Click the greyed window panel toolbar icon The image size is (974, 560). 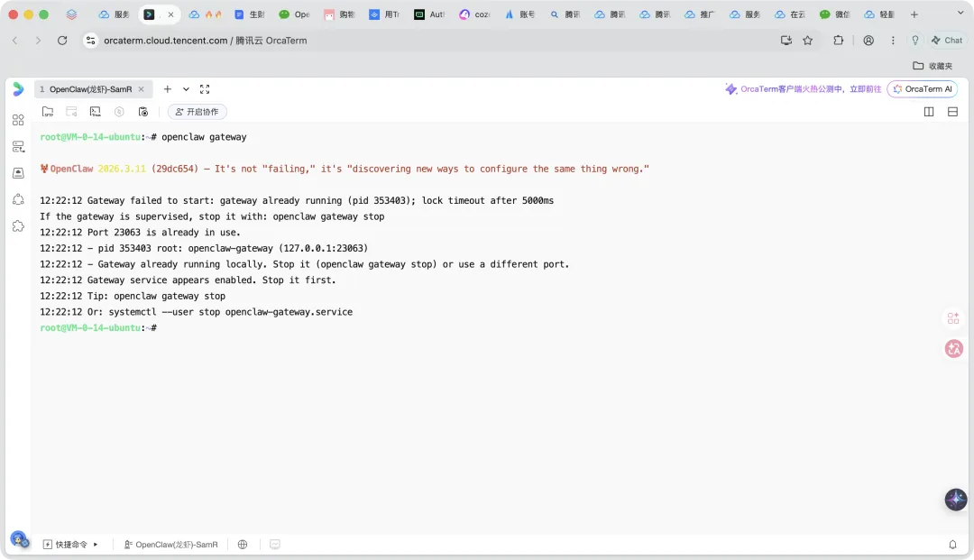coord(71,112)
